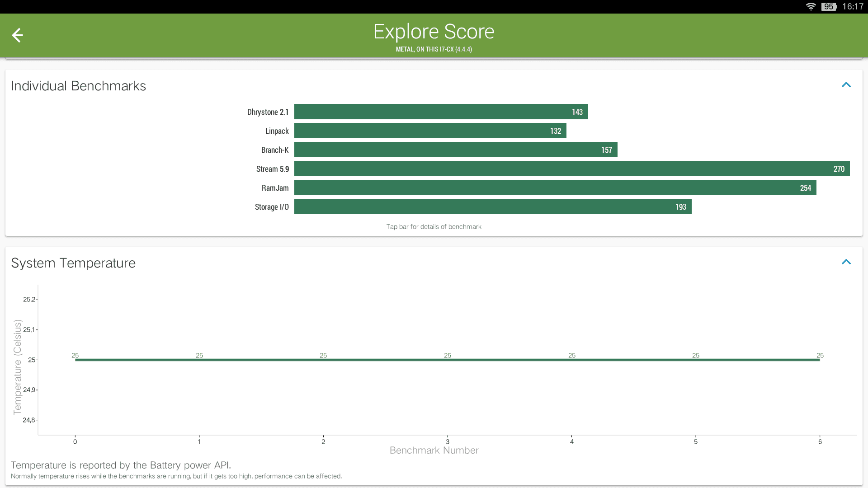Viewport: 868px width, 488px height.
Task: Tap the Linpack bar showing 132
Action: [430, 131]
